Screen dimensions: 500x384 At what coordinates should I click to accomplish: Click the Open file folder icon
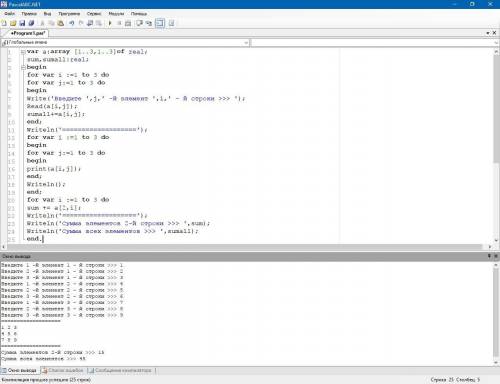pyautogui.click(x=13, y=23)
